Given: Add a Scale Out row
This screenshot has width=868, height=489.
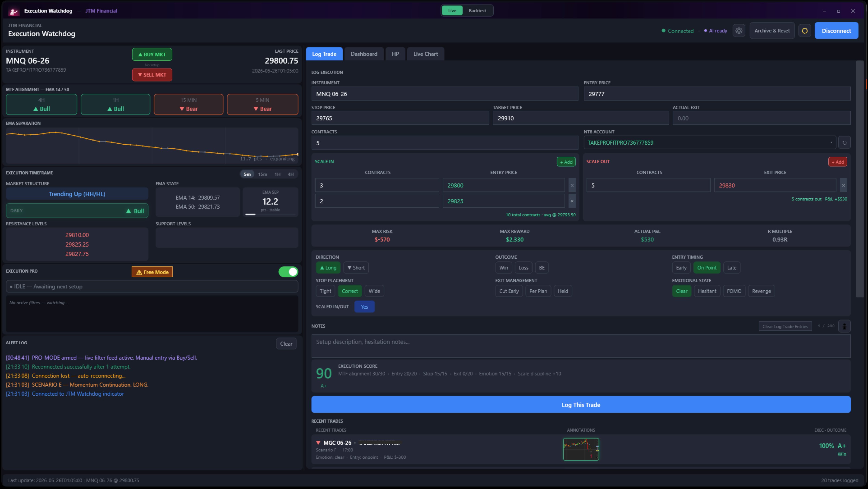Looking at the screenshot, I should 837,162.
